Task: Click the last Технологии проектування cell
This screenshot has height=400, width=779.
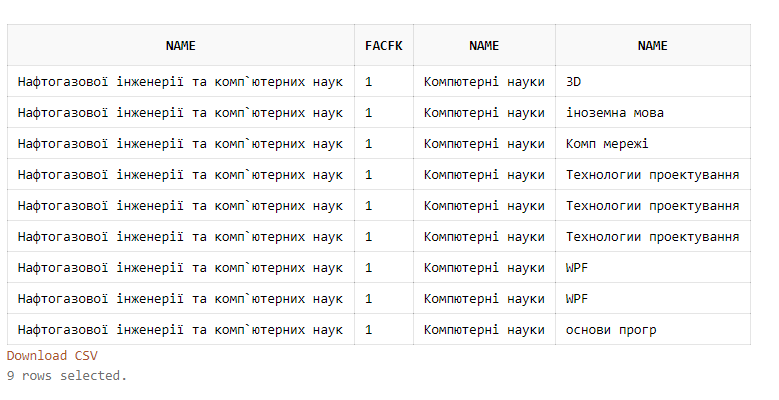Action: click(653, 237)
